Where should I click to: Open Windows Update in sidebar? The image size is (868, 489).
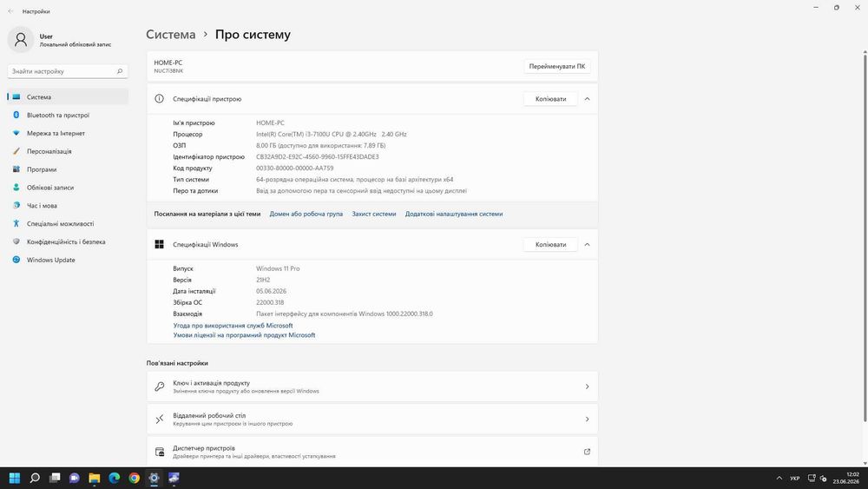(68, 260)
